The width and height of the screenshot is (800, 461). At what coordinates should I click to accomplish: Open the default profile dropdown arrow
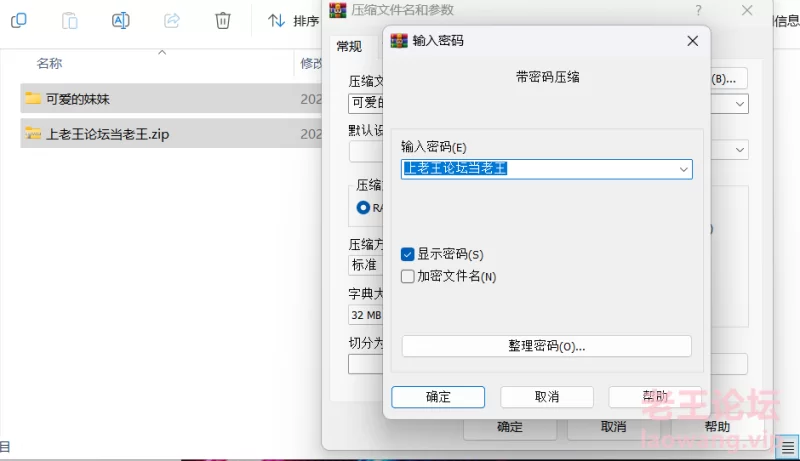click(740, 150)
